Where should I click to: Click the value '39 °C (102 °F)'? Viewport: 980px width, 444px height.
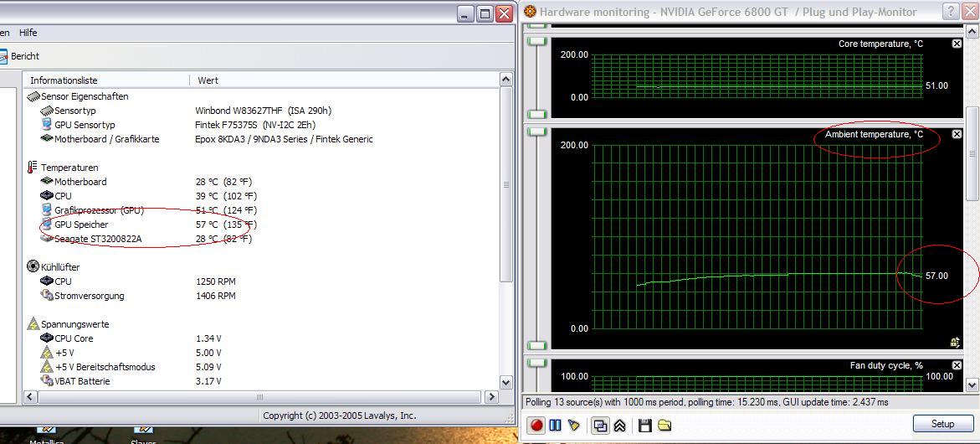pyautogui.click(x=226, y=196)
